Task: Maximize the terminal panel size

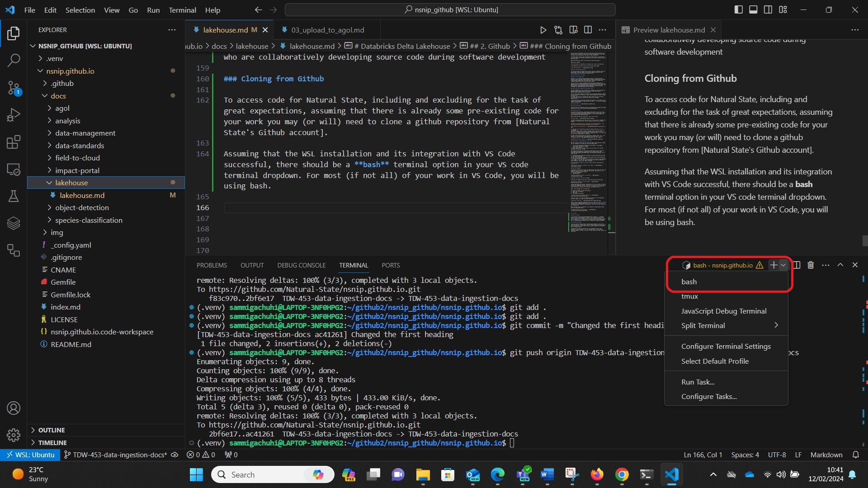Action: point(840,265)
